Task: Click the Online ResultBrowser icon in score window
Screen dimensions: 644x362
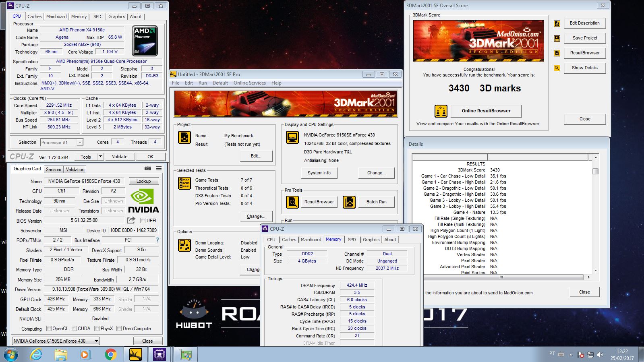Action: 441,111
